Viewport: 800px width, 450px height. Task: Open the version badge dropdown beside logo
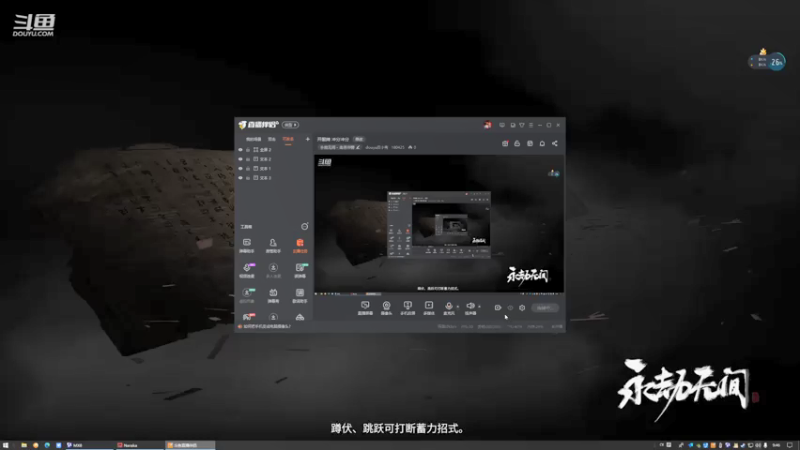[x=290, y=125]
